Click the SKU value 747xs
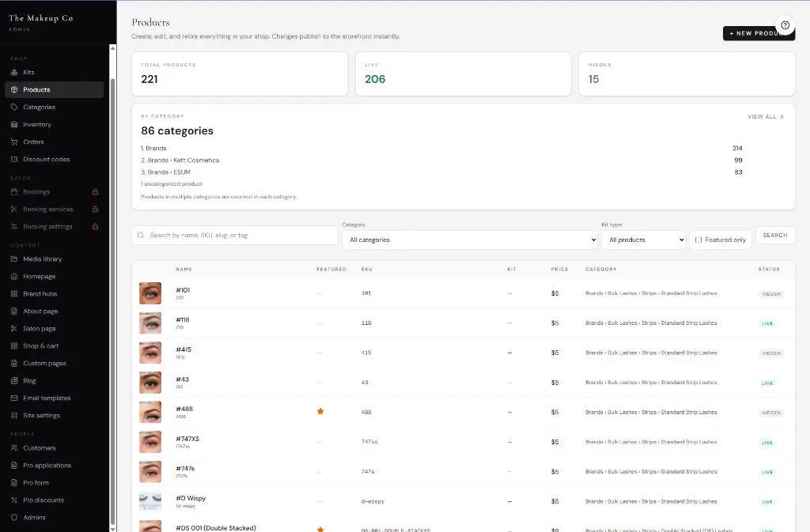Image resolution: width=810 pixels, height=532 pixels. tap(369, 442)
